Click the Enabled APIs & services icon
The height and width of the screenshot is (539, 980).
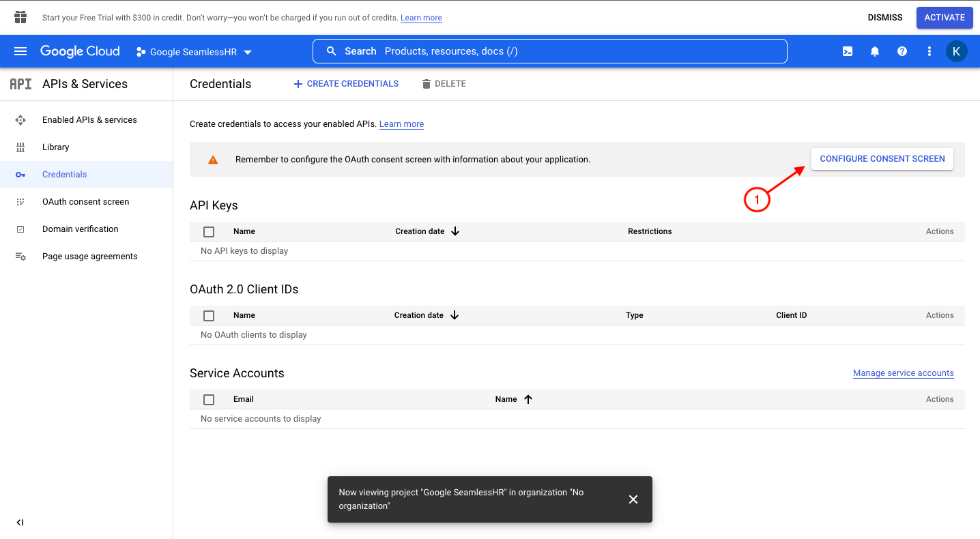click(20, 120)
